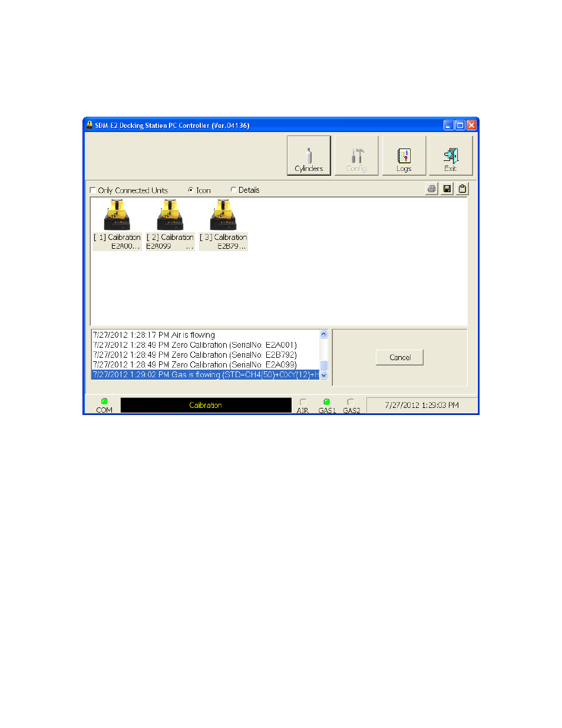
Task: Select docking station 1 icon E2A00
Action: (117, 225)
